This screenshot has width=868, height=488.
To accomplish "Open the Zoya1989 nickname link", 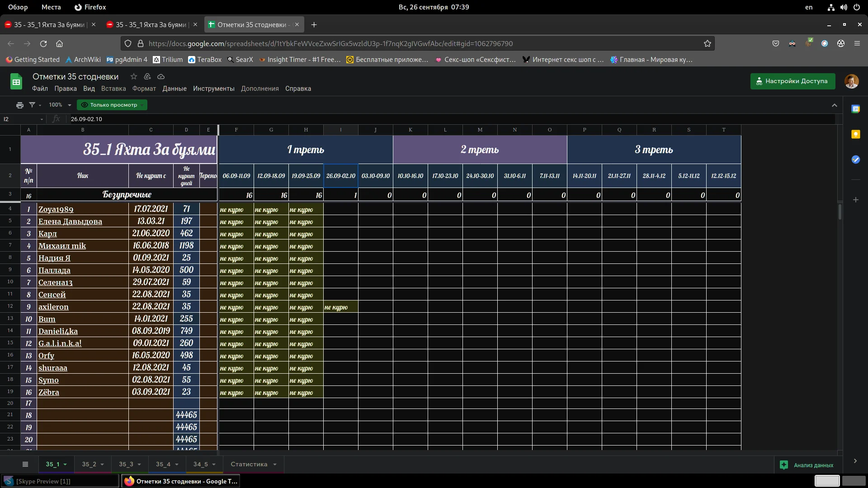I will [x=56, y=209].
